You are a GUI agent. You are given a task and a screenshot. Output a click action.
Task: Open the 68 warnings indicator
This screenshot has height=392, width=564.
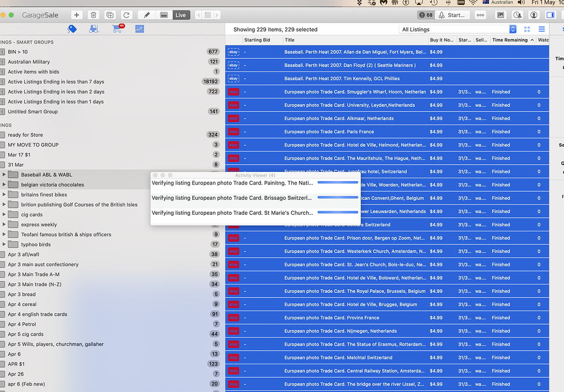tap(426, 15)
